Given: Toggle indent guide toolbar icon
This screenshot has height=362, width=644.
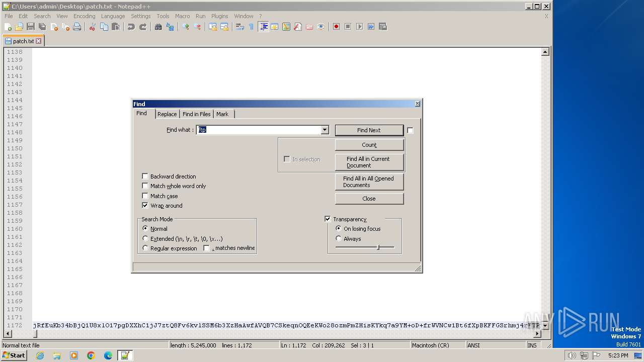Looking at the screenshot, I should pos(263,27).
